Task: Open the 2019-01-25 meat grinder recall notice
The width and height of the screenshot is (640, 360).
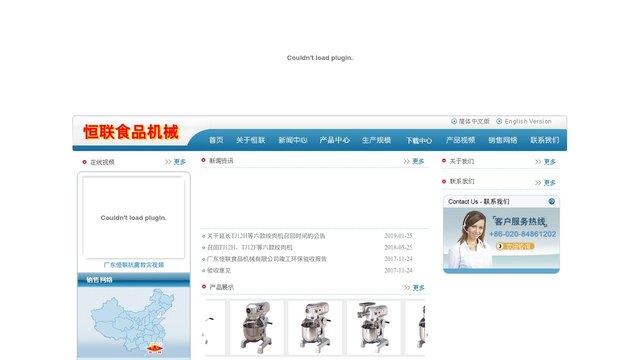Action: 266,236
